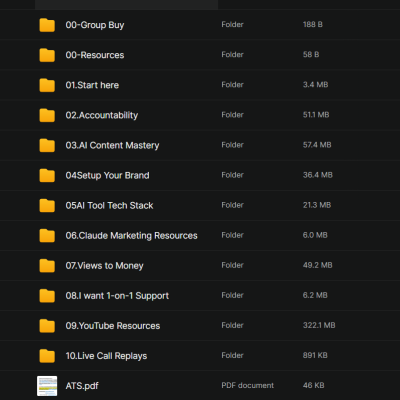Click the 'Folder' type of 09.YouTube Resources

click(x=232, y=325)
